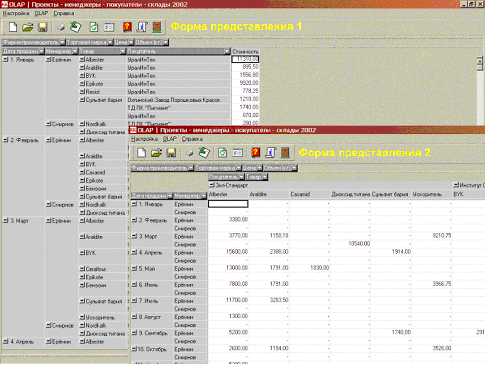Click Open folder icon in Form 1 toolbar

[x=28, y=27]
